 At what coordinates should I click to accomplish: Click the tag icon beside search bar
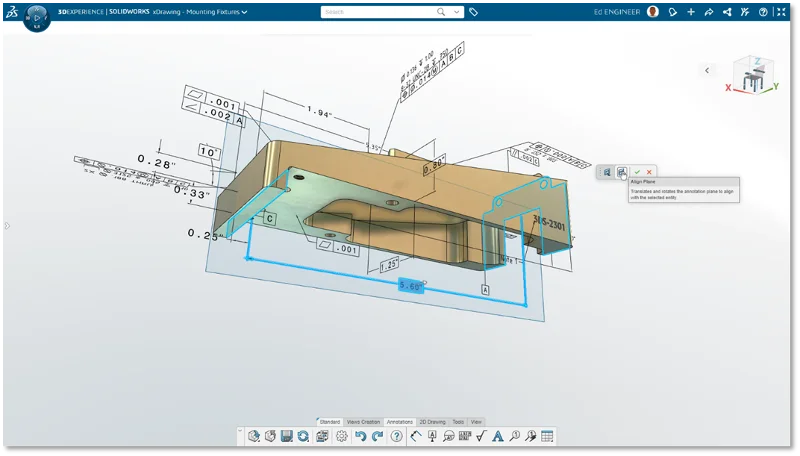(x=474, y=12)
